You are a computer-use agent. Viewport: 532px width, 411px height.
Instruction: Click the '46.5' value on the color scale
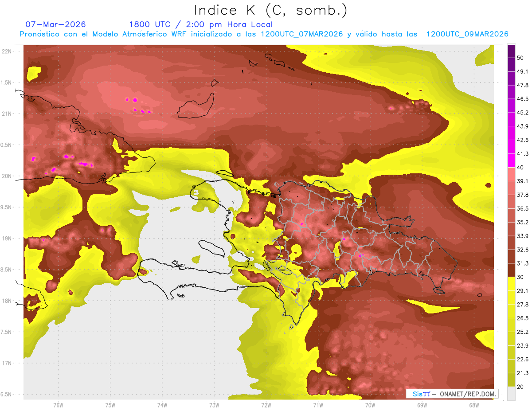(522, 99)
